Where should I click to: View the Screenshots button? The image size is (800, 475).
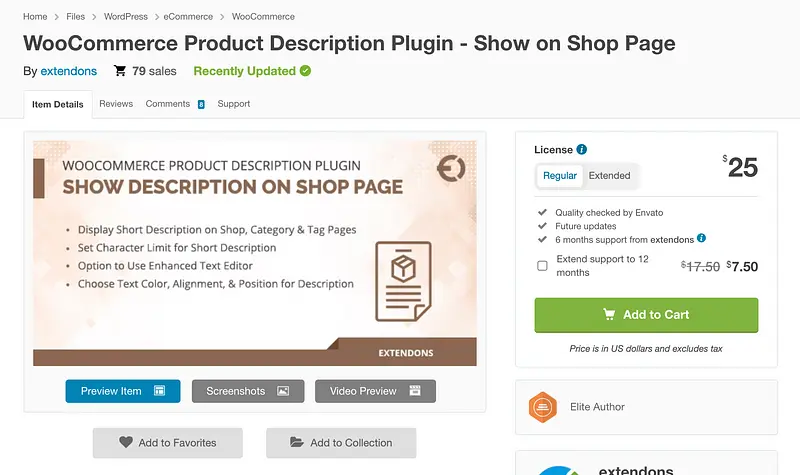(x=247, y=391)
